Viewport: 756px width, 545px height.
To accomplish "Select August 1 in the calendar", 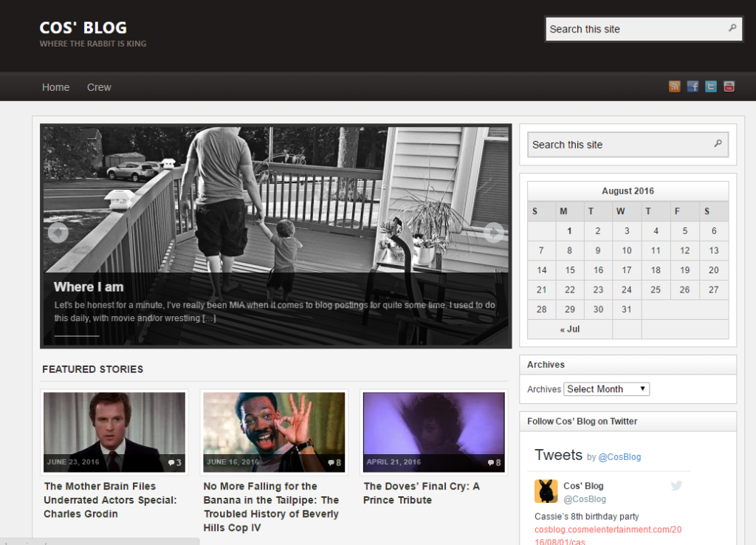I will tap(569, 230).
